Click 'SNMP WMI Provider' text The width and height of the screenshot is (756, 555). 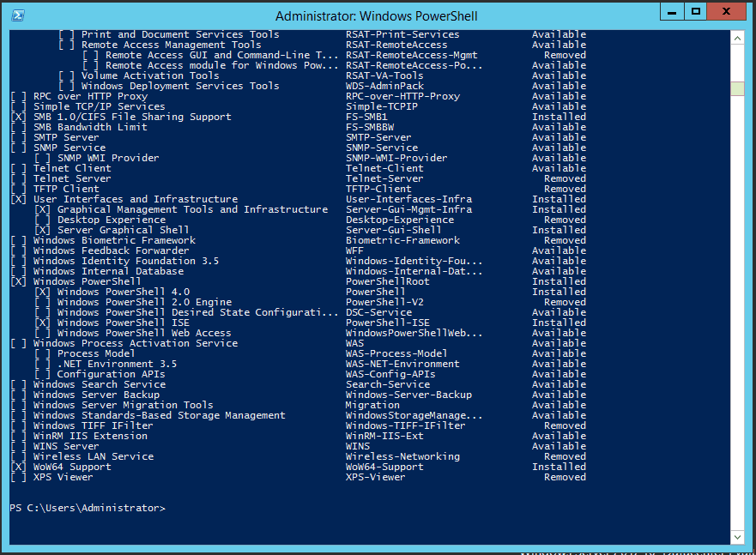(108, 158)
